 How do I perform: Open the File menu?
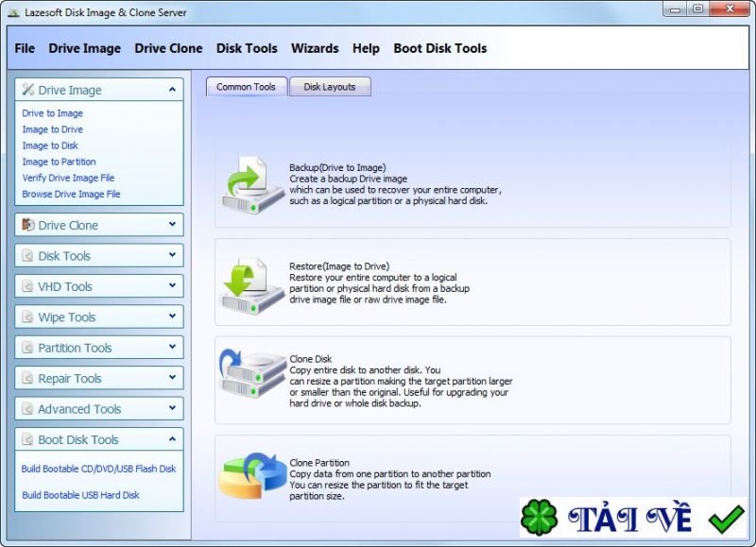click(x=25, y=48)
